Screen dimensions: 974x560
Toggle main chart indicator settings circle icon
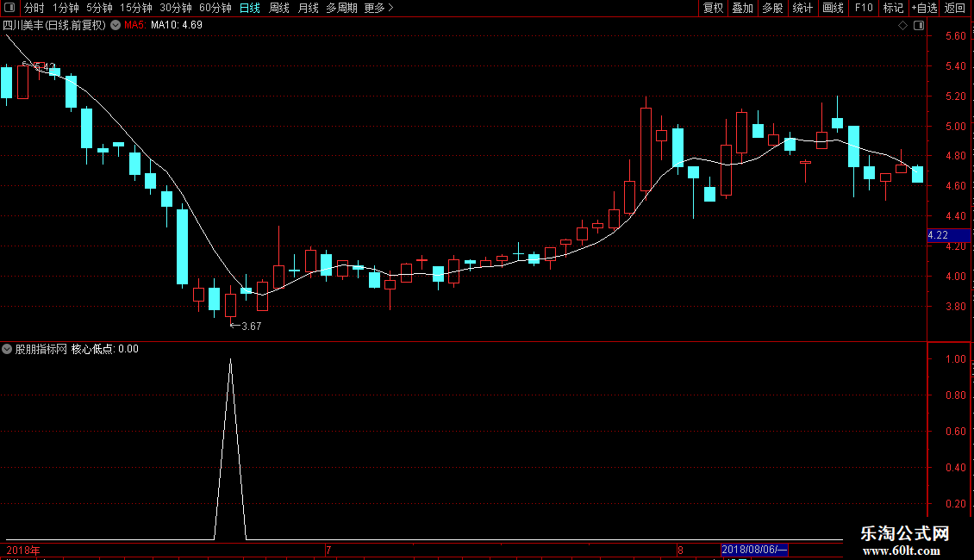coord(116,25)
